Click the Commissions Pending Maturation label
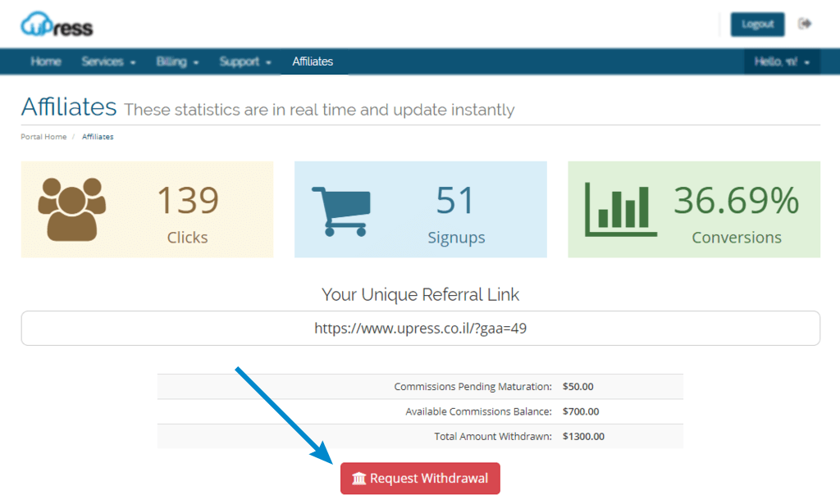The image size is (840, 504). [x=472, y=386]
